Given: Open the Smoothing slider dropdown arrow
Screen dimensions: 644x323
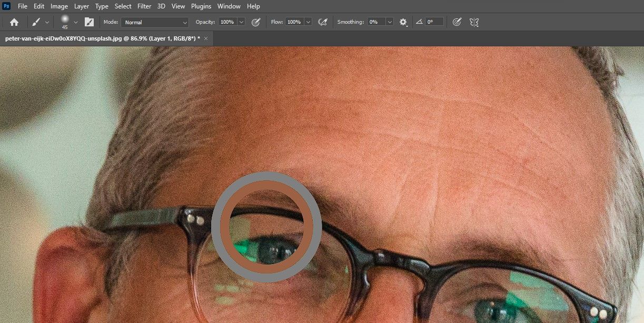Looking at the screenshot, I should [x=390, y=22].
